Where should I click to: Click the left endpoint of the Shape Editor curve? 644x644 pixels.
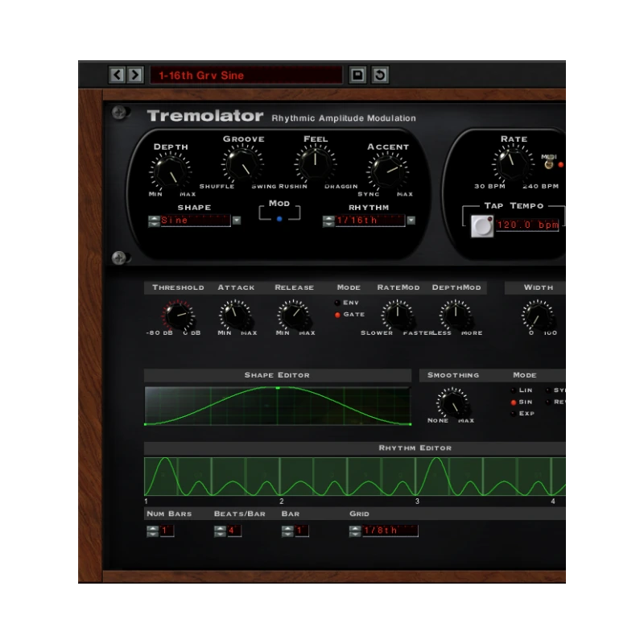pos(146,424)
